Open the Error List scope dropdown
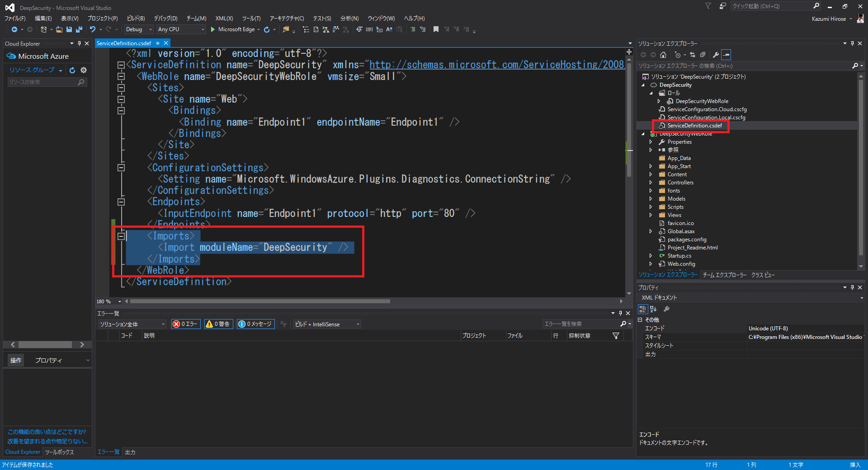Image resolution: width=868 pixels, height=470 pixels. coord(132,324)
